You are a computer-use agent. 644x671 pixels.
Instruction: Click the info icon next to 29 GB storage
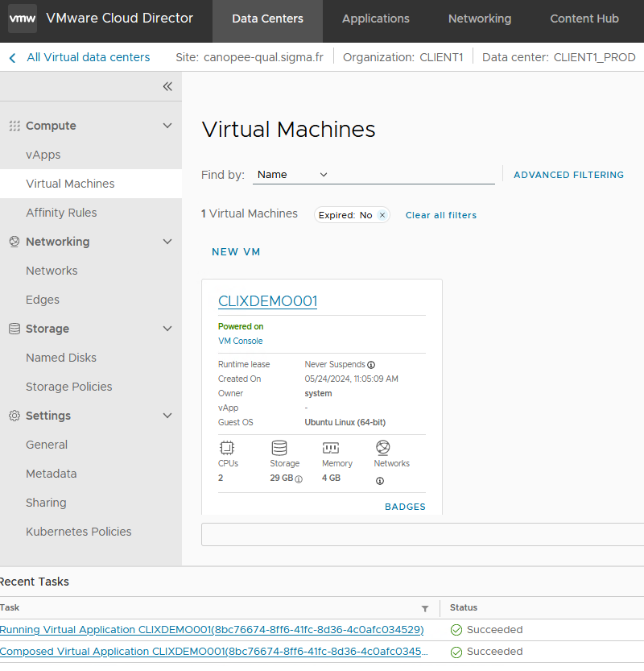[x=299, y=478]
